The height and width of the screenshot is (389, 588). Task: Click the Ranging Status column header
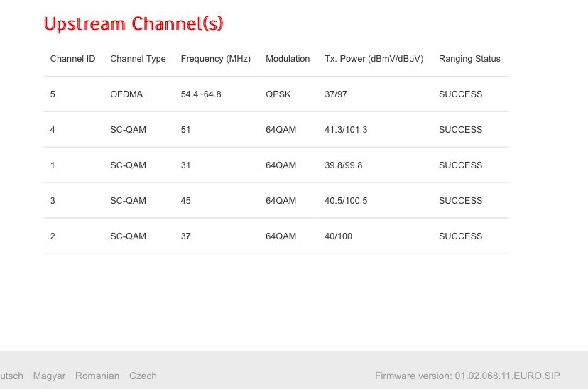(x=469, y=59)
